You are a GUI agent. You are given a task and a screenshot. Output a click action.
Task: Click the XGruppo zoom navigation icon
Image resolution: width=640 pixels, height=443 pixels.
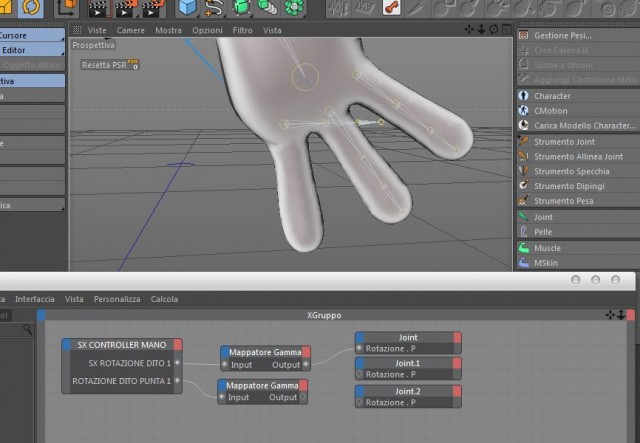tap(621, 315)
